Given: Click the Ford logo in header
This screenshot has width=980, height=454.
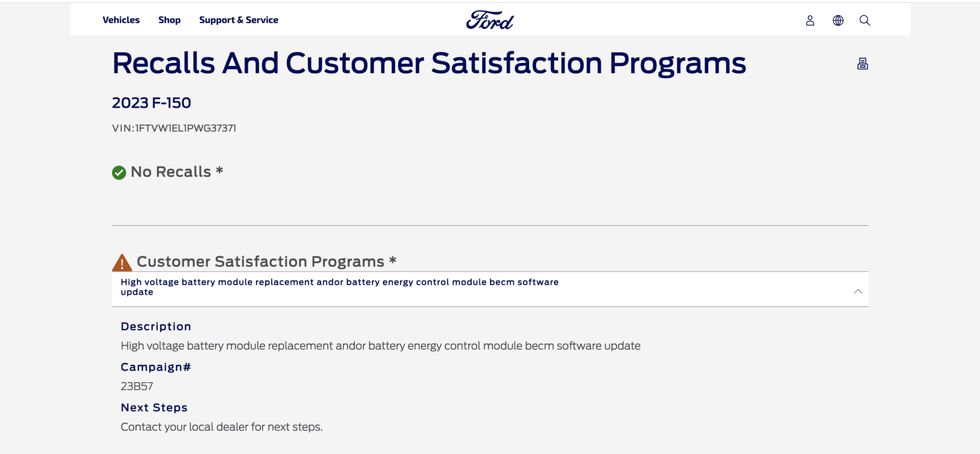Looking at the screenshot, I should pyautogui.click(x=490, y=20).
